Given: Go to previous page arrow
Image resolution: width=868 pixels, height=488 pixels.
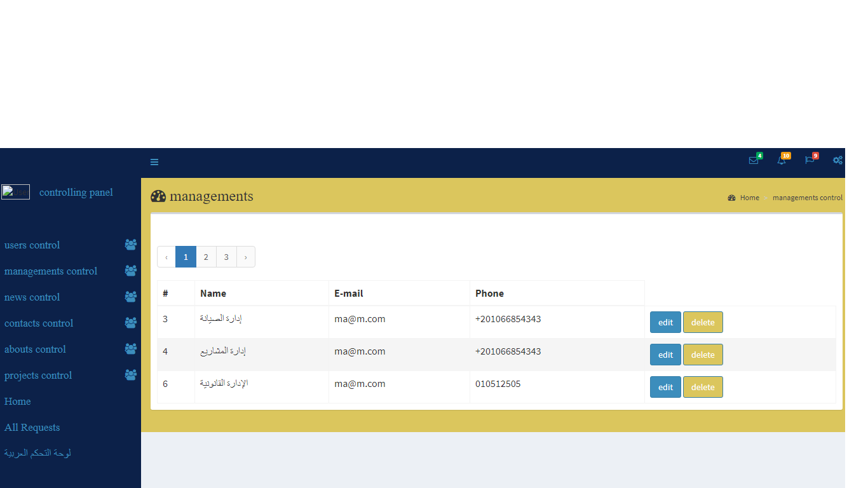Looking at the screenshot, I should [x=166, y=257].
